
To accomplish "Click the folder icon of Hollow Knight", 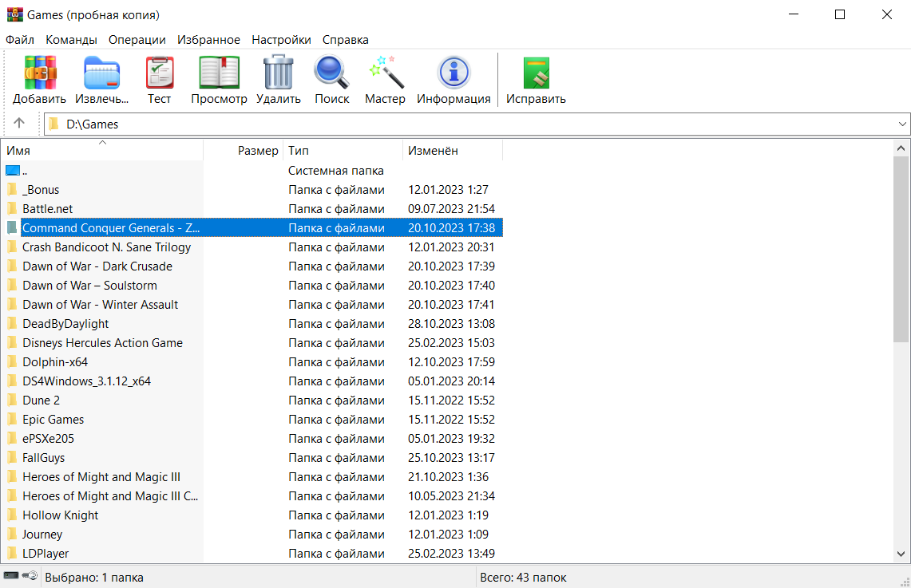I will pos(12,515).
